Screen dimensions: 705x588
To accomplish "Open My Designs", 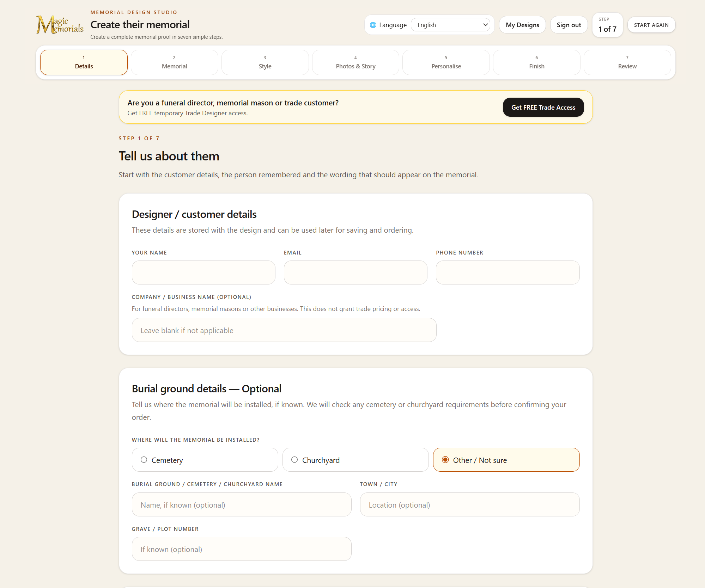I will coord(522,25).
